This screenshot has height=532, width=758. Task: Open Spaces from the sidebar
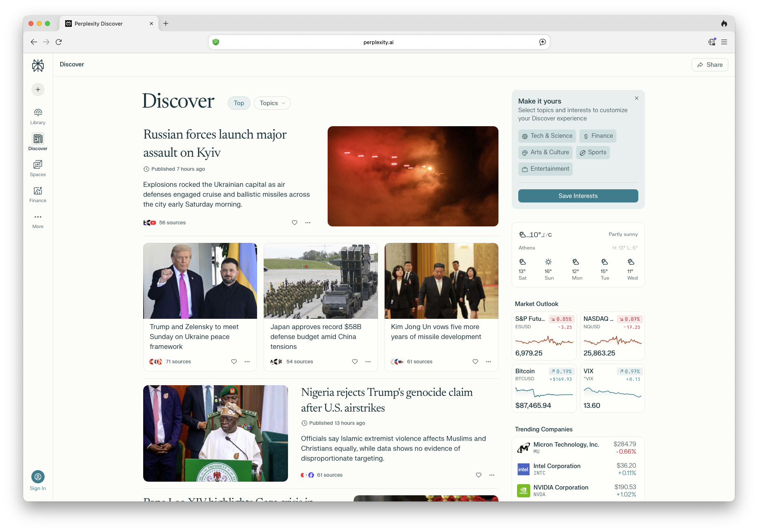38,165
